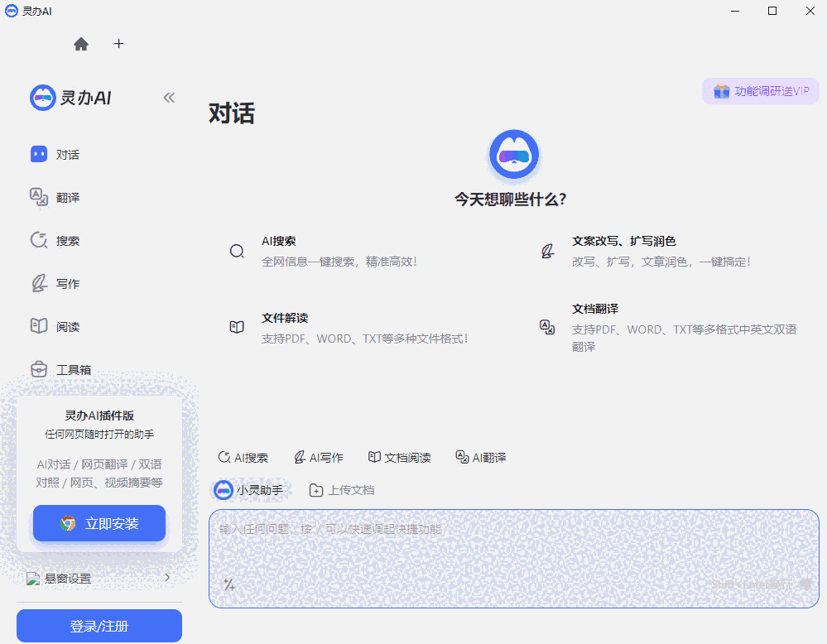Open the 翻译 feature from the sidebar

click(x=38, y=197)
